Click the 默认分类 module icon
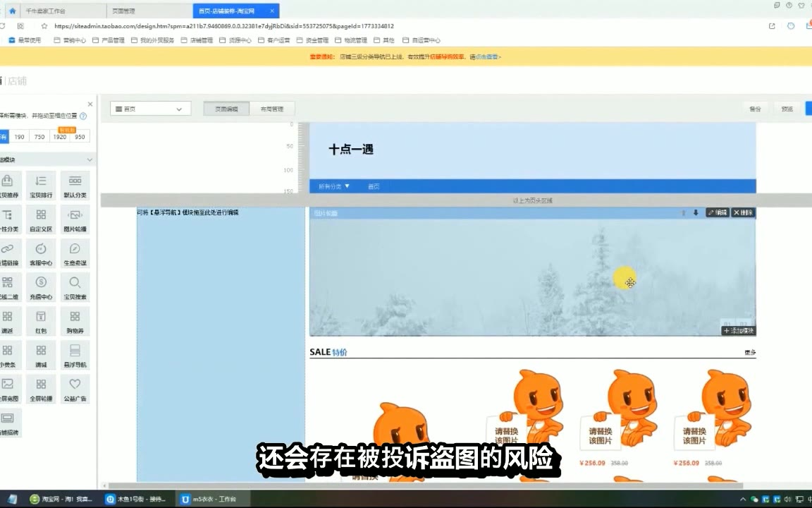 75,181
